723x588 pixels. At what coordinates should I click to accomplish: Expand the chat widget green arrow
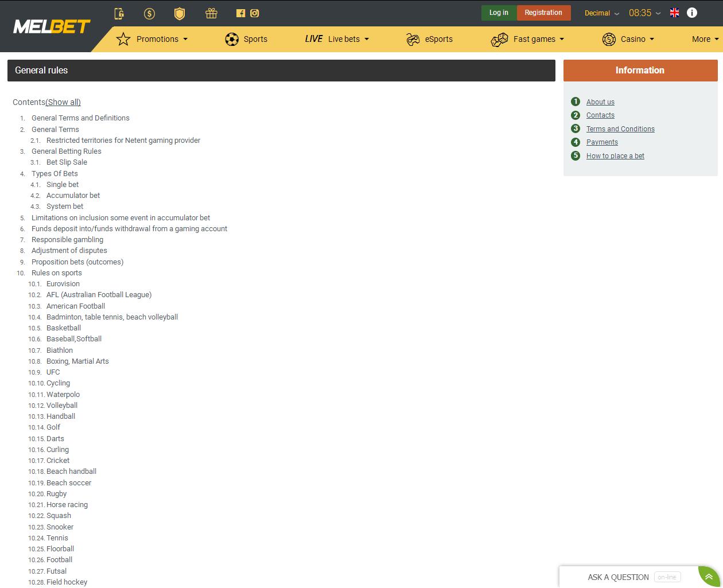point(709,577)
